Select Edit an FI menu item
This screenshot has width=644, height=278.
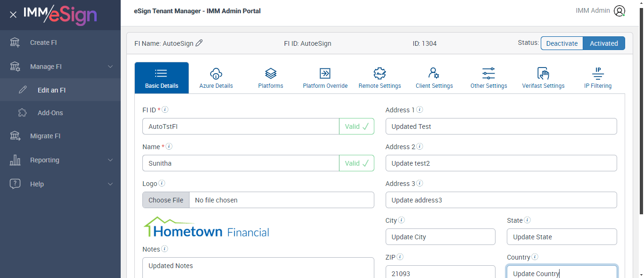60,90
